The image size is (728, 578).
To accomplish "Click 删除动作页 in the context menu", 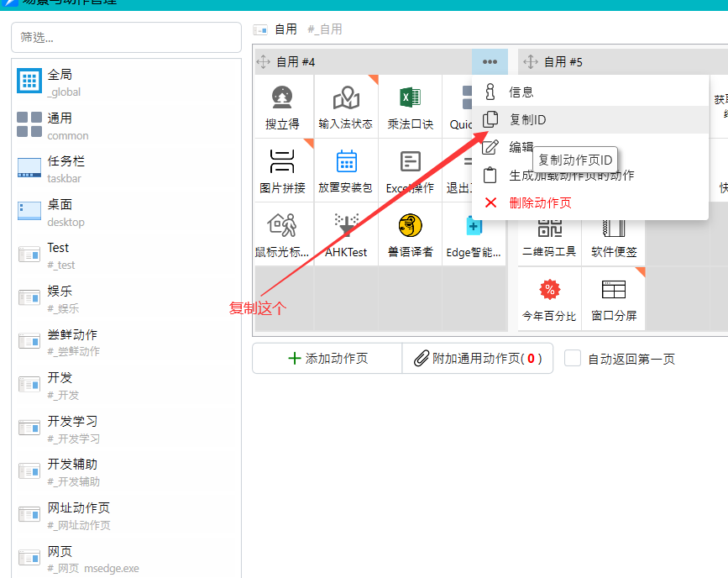I will tap(540, 203).
